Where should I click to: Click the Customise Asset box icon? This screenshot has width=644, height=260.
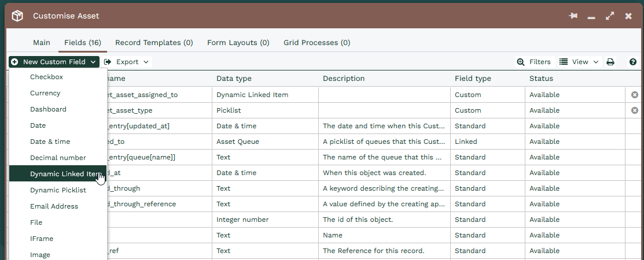pyautogui.click(x=17, y=16)
